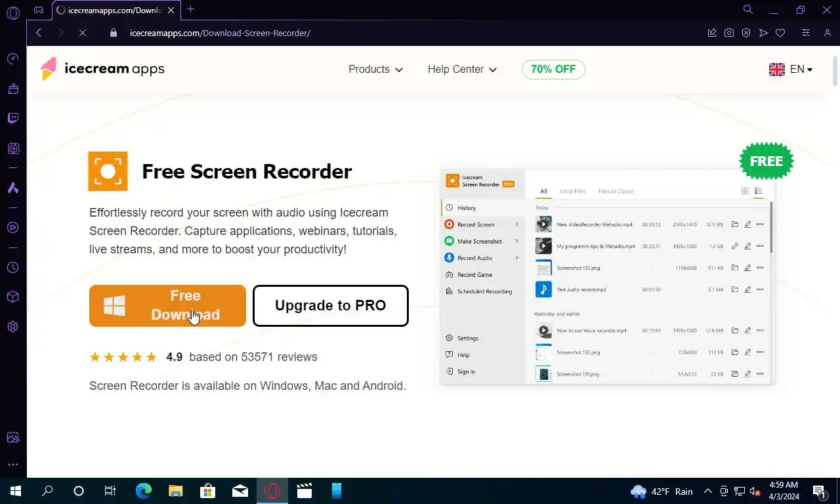This screenshot has width=840, height=504.
Task: Open My Flow send arrow icon
Action: click(x=763, y=33)
